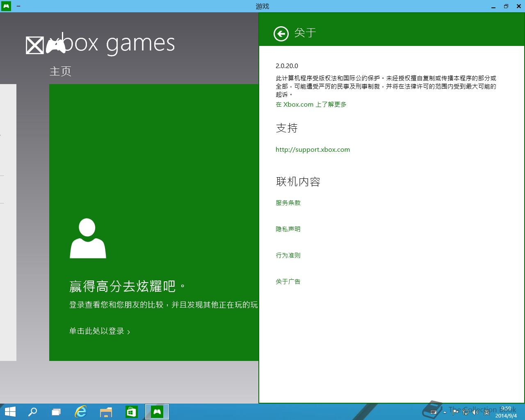The width and height of the screenshot is (525, 420).
Task: Open volume speaker tray icon
Action: pos(476,412)
